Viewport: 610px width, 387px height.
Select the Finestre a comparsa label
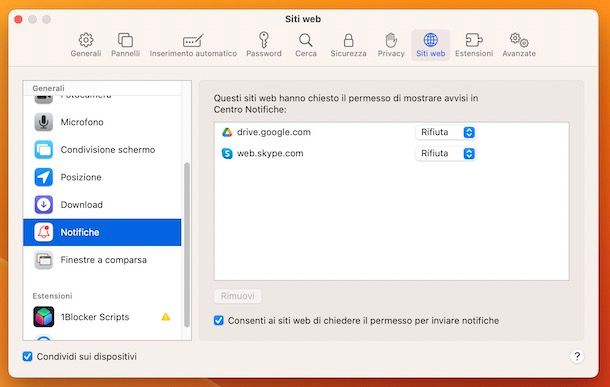103,260
